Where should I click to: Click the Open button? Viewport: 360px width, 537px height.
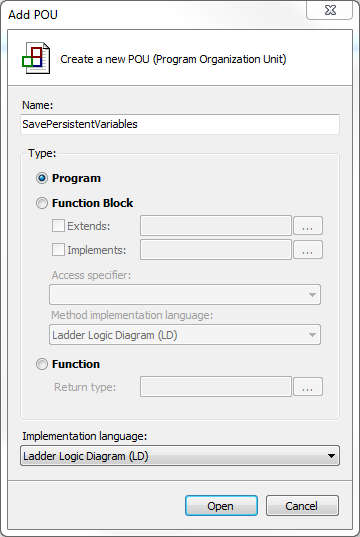(221, 505)
